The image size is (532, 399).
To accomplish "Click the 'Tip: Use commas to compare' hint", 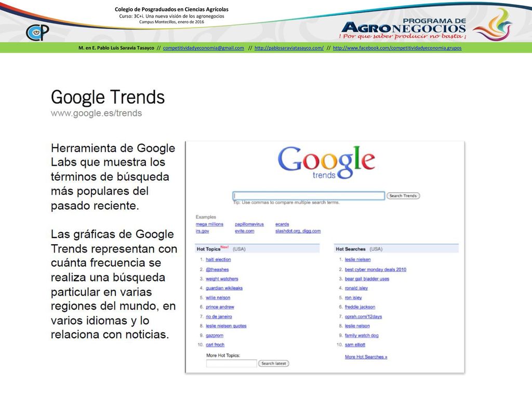I will click(x=286, y=202).
